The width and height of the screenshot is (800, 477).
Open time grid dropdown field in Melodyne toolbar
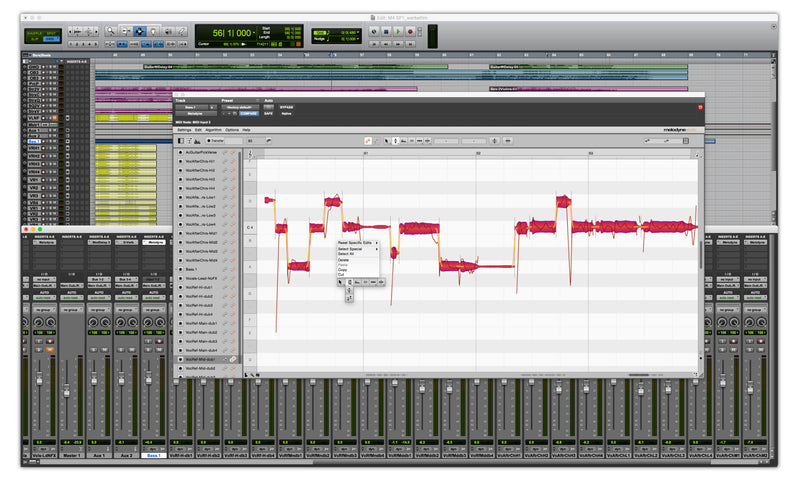(474, 140)
